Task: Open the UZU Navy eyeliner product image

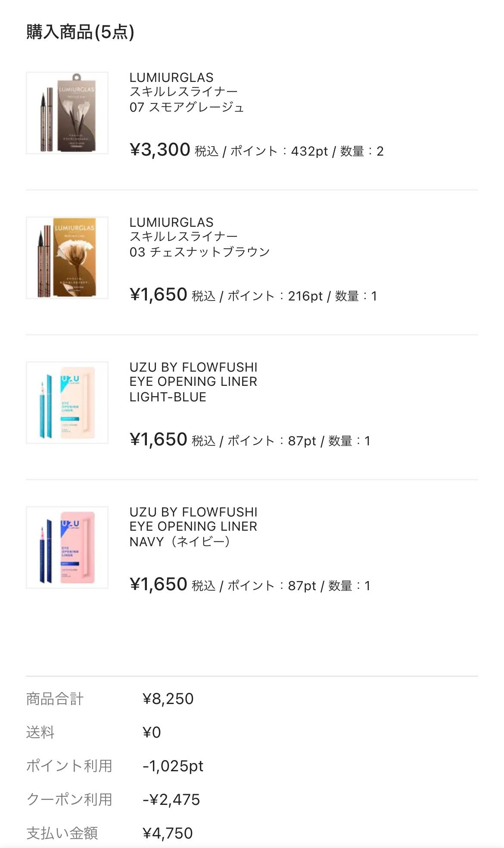Action: 67,548
